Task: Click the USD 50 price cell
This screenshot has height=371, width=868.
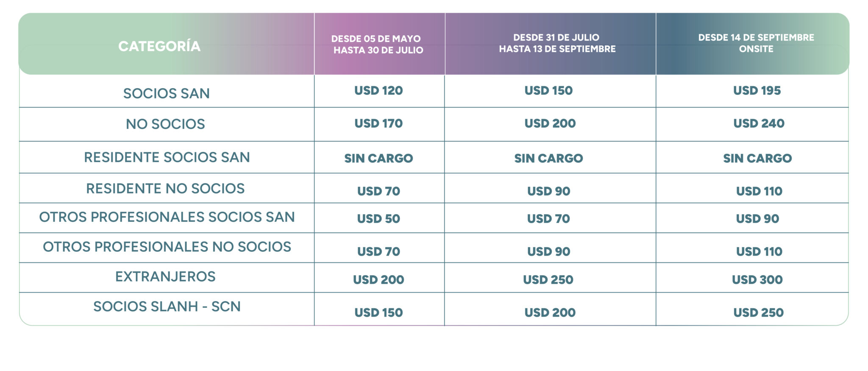Action: coord(378,219)
